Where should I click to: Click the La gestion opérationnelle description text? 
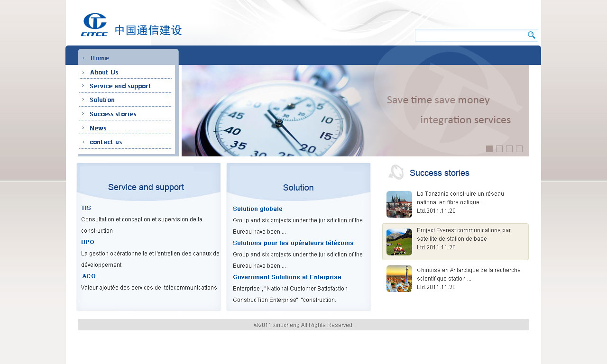150,259
